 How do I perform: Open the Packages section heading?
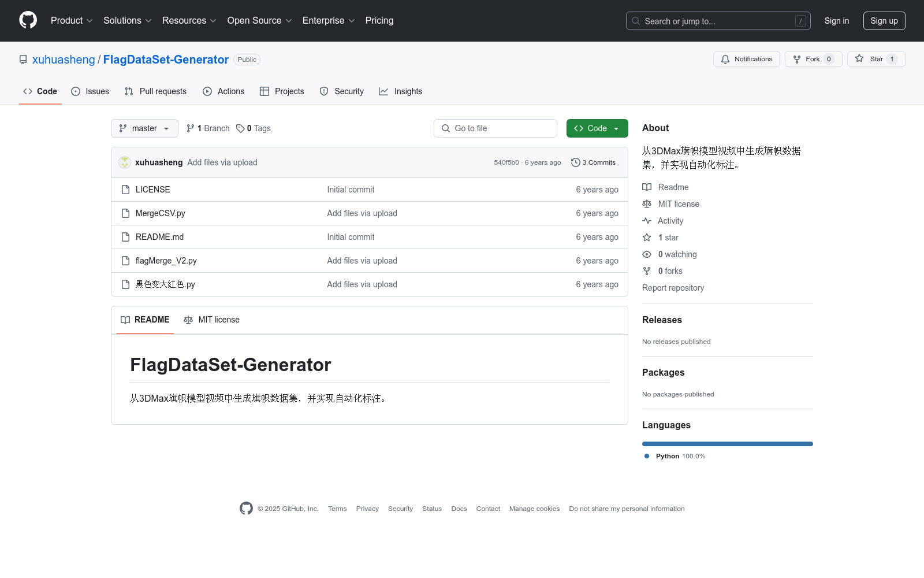coord(663,372)
